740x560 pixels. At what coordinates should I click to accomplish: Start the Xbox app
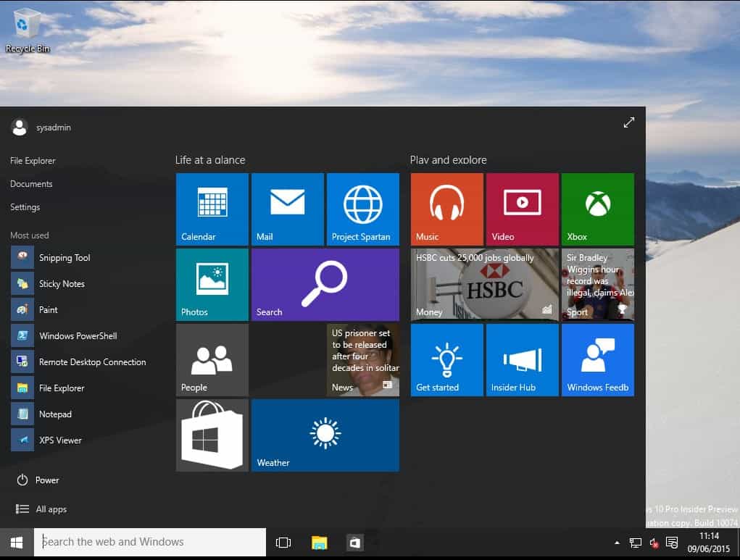[x=597, y=209]
